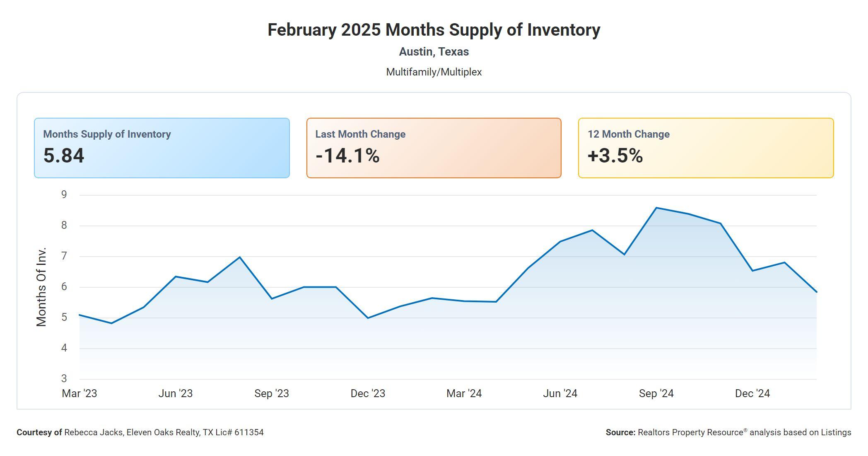Screen dimensions: 868x456
Task: Select the Dec '23 x-axis label
Action: click(368, 393)
